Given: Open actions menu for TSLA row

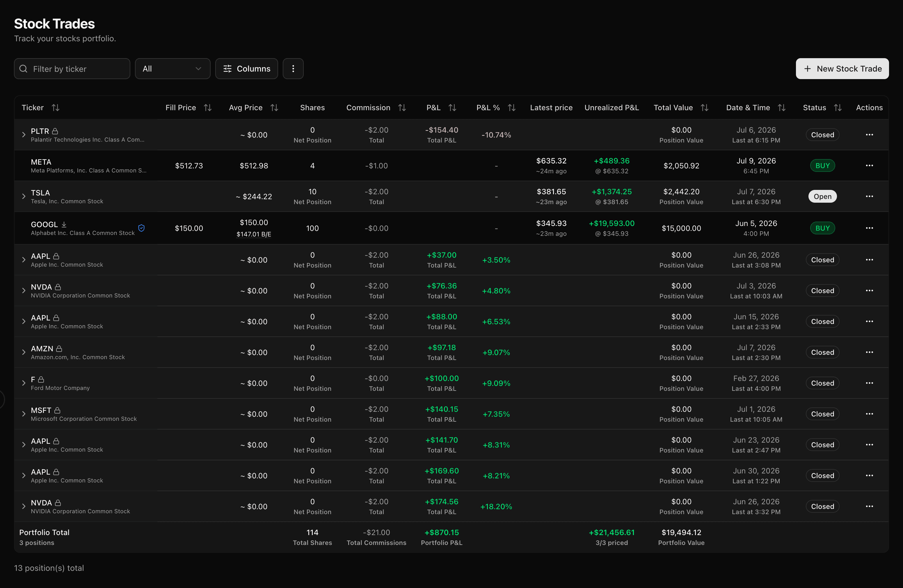Looking at the screenshot, I should 869,197.
